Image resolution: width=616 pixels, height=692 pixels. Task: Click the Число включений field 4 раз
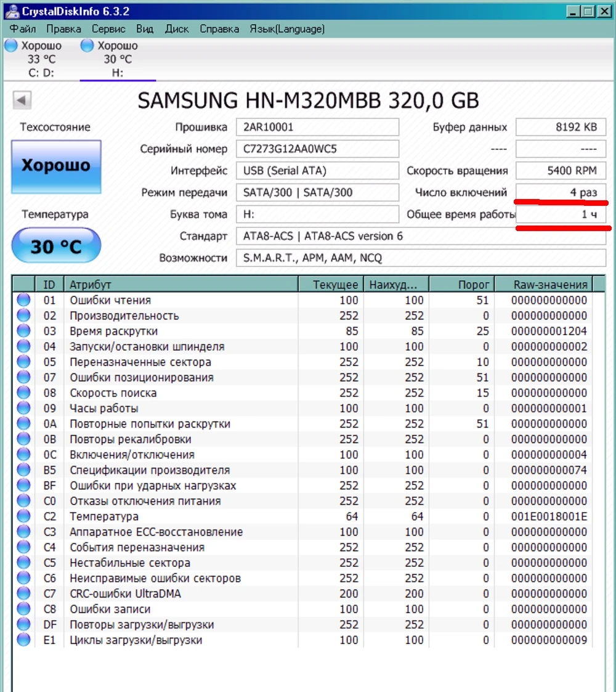click(561, 192)
